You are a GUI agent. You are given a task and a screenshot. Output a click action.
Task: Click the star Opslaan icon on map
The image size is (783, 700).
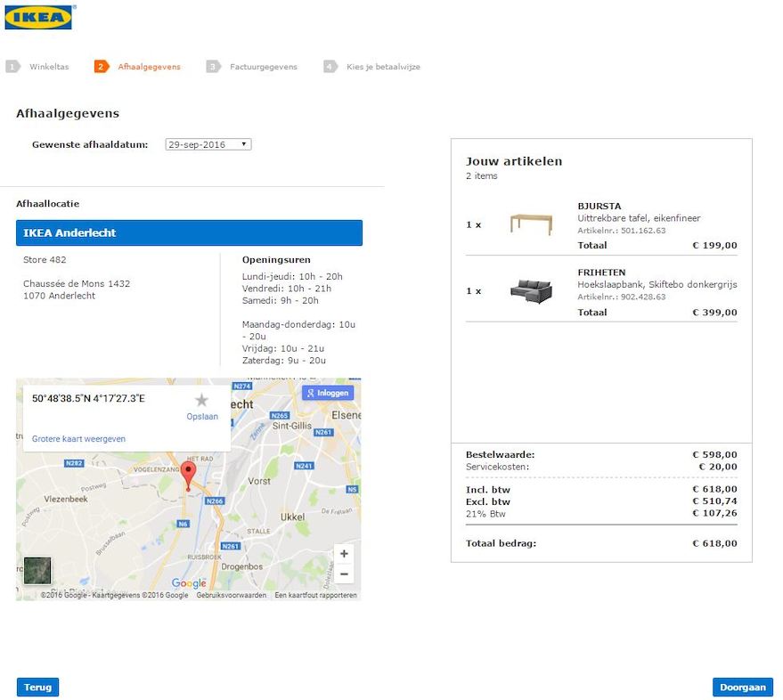201,400
